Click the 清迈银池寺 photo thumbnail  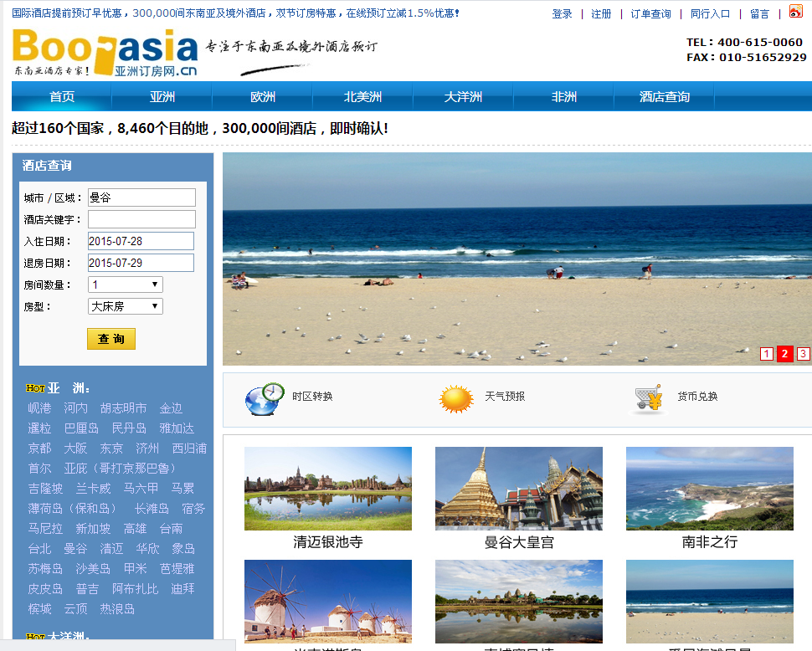coord(328,489)
